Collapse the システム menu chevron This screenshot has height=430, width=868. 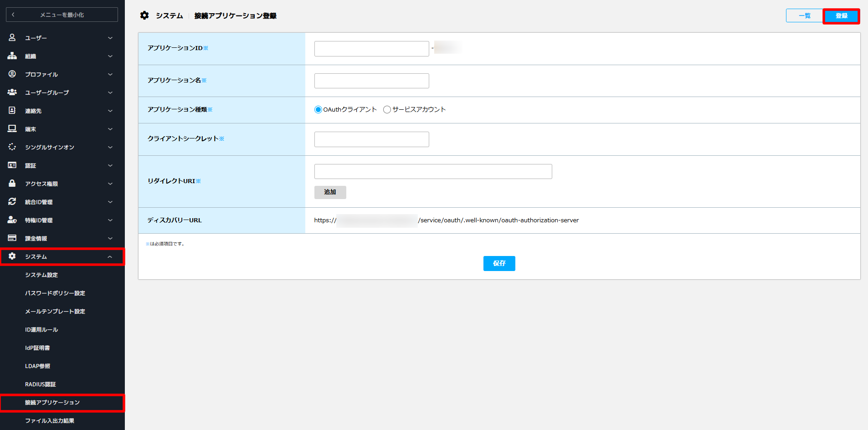tap(110, 257)
